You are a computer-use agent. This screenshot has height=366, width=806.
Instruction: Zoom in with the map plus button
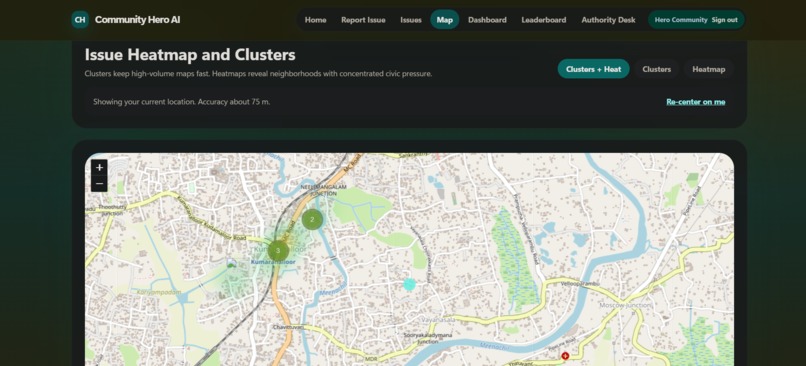99,168
